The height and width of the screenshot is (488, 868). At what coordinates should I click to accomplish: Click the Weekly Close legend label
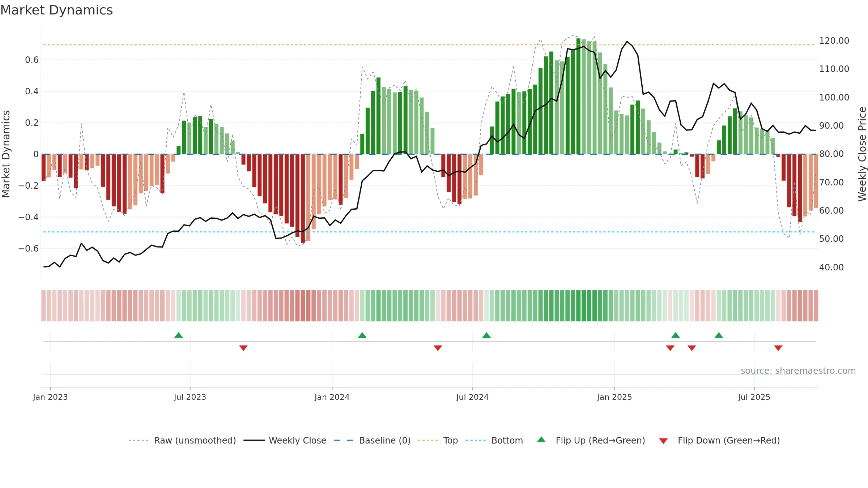tap(297, 440)
